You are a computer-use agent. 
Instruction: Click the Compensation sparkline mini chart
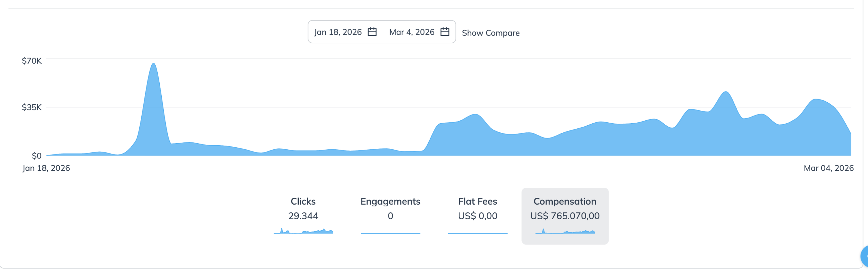(x=565, y=232)
